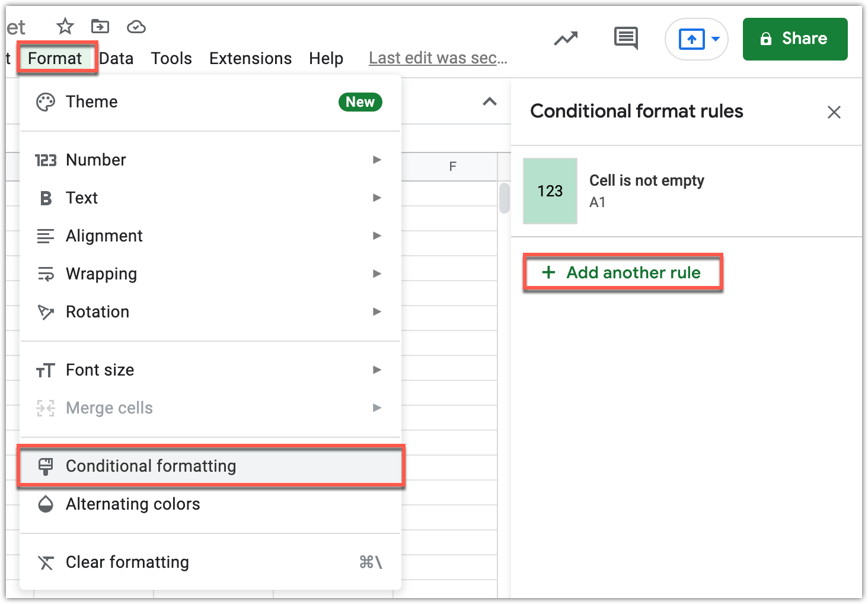Click Add another rule

pyautogui.click(x=623, y=272)
